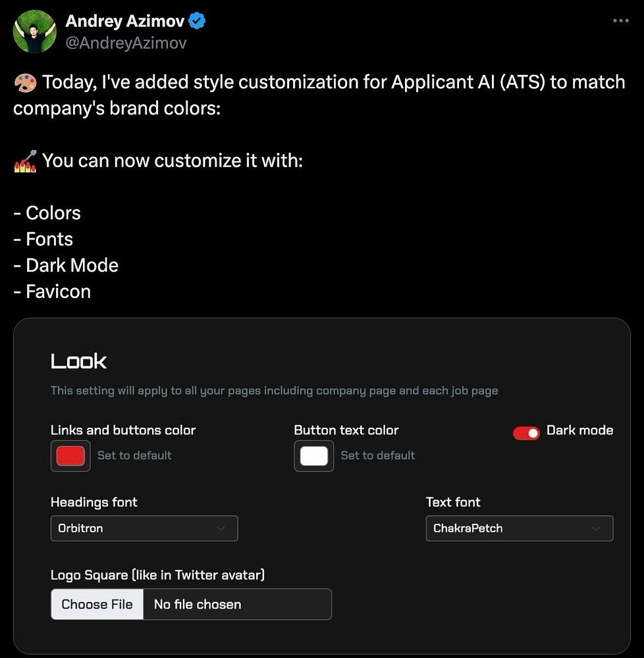Open the Headings font Orbitron dropdown
This screenshot has width=644, height=658.
[x=144, y=528]
